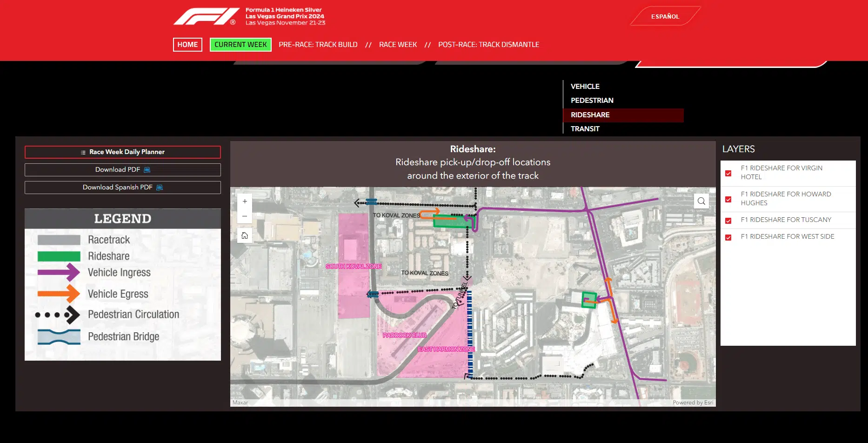The height and width of the screenshot is (443, 868).
Task: Click the green Current Week button
Action: pos(240,45)
